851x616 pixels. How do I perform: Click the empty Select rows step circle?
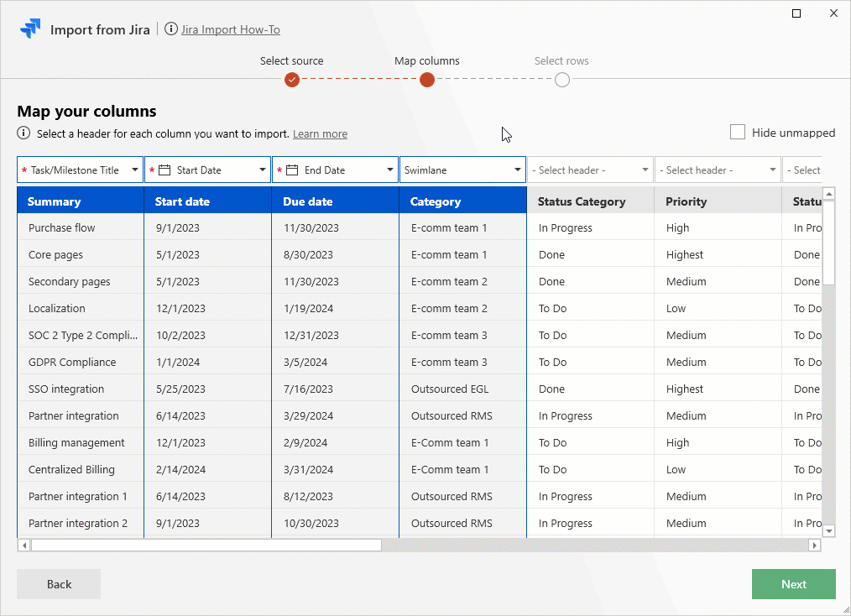[561, 80]
